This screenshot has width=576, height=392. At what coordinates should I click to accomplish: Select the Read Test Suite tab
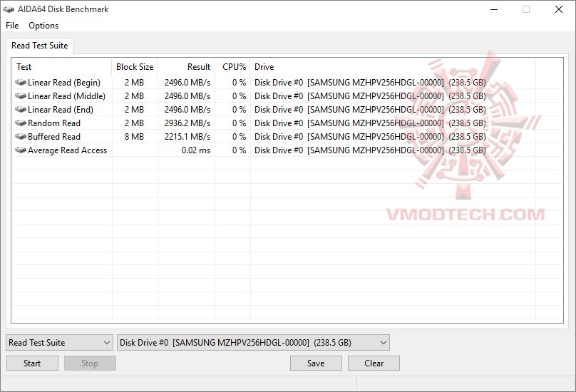click(40, 46)
